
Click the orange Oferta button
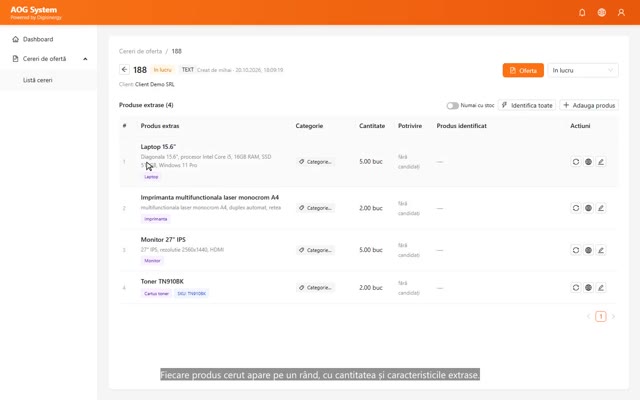523,70
